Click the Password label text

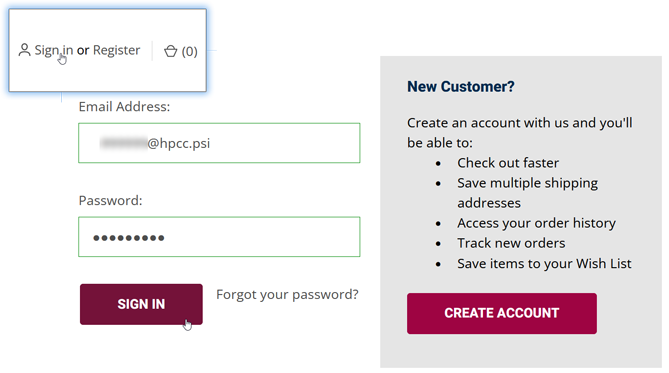(x=111, y=201)
